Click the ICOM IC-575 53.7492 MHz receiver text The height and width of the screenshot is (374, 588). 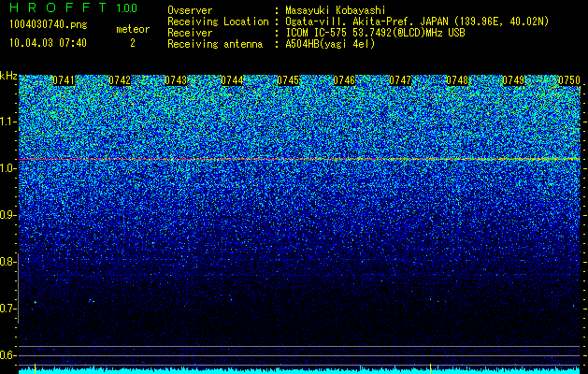375,33
